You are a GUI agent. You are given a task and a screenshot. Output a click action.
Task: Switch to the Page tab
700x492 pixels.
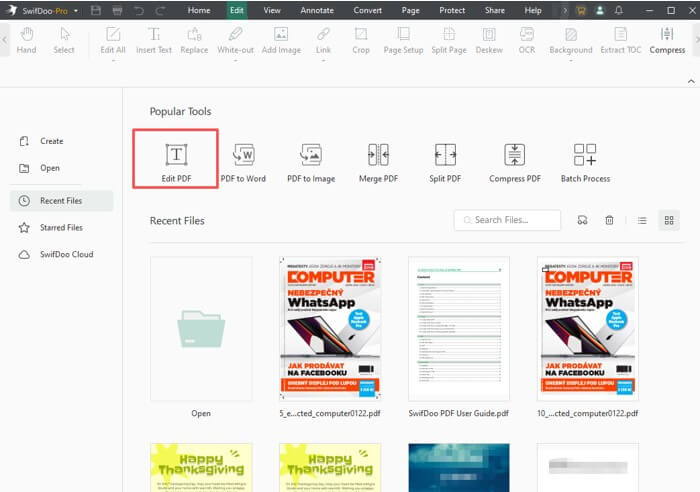point(410,10)
